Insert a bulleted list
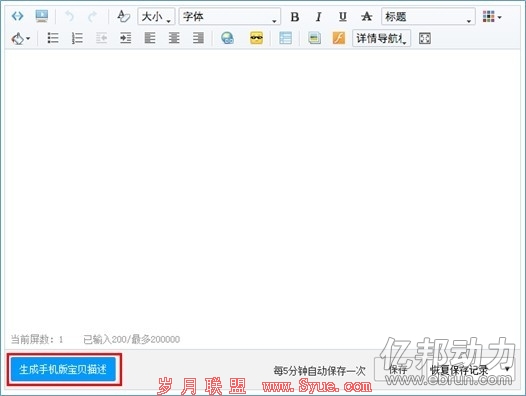 pyautogui.click(x=53, y=38)
